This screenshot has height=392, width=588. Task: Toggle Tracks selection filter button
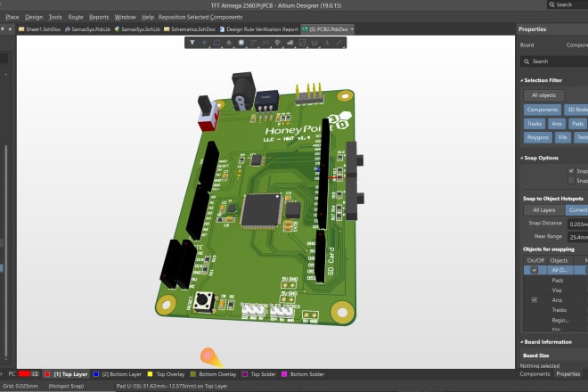(x=535, y=124)
